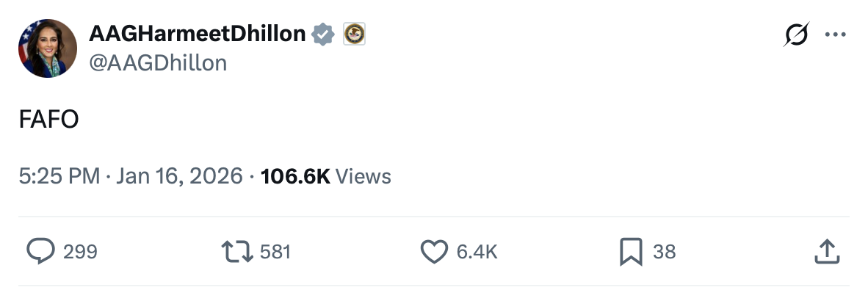868x301 pixels.
Task: Open the repost arrows menu
Action: pos(237,252)
